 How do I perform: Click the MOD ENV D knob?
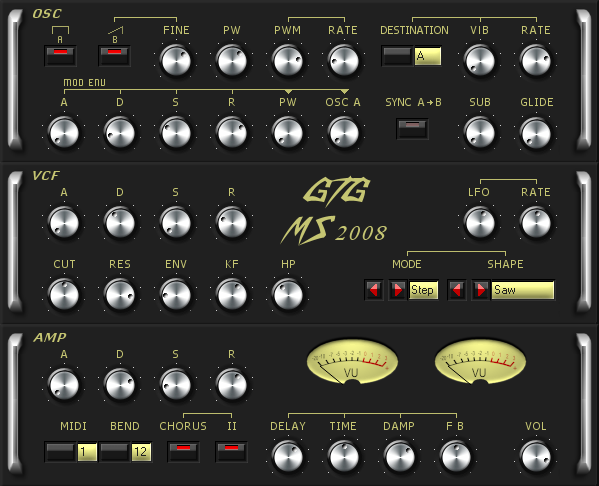[120, 133]
